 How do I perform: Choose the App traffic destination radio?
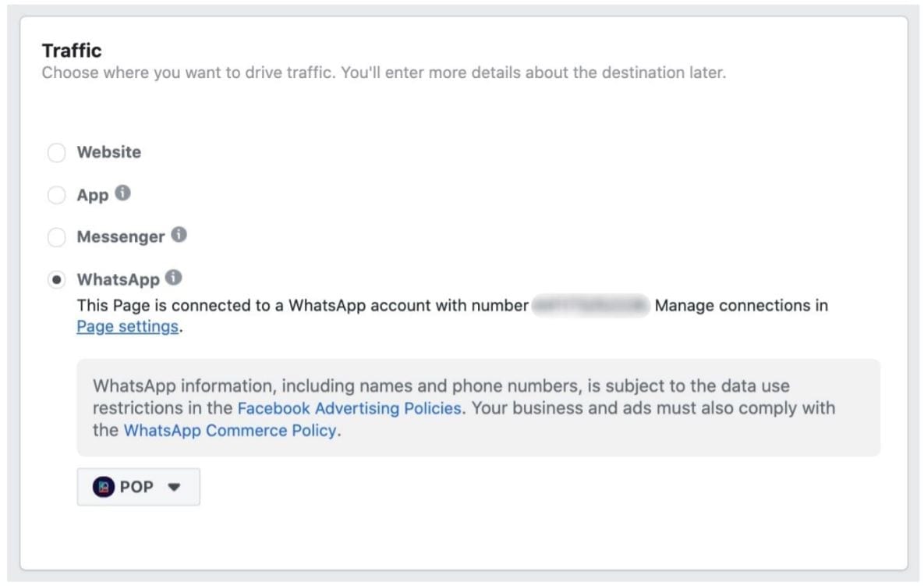[57, 195]
